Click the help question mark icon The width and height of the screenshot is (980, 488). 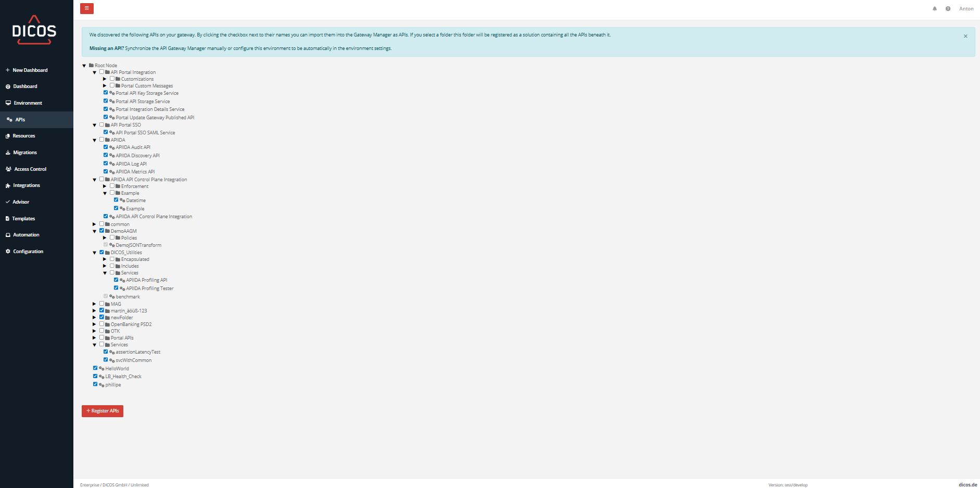(x=948, y=9)
